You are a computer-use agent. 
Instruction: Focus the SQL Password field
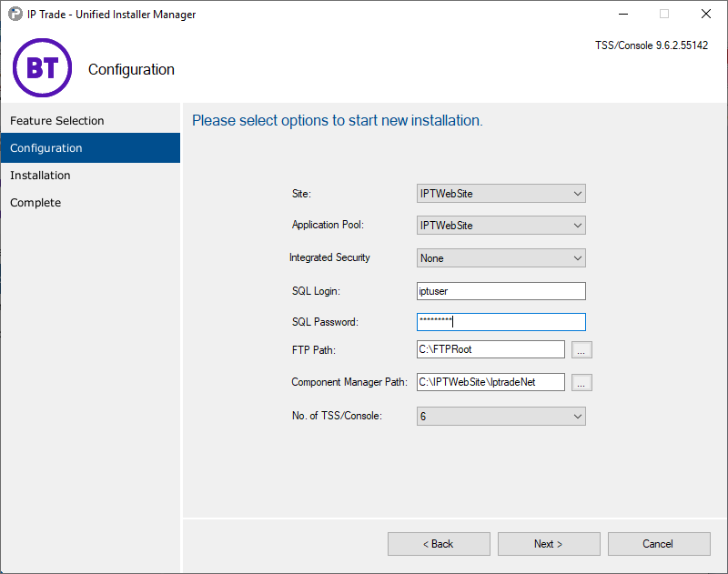click(x=500, y=321)
